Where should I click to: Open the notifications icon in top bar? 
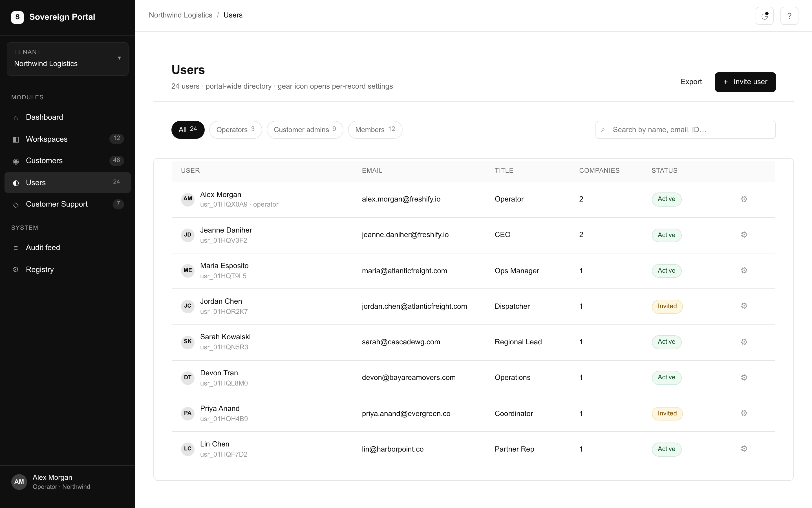coord(764,16)
